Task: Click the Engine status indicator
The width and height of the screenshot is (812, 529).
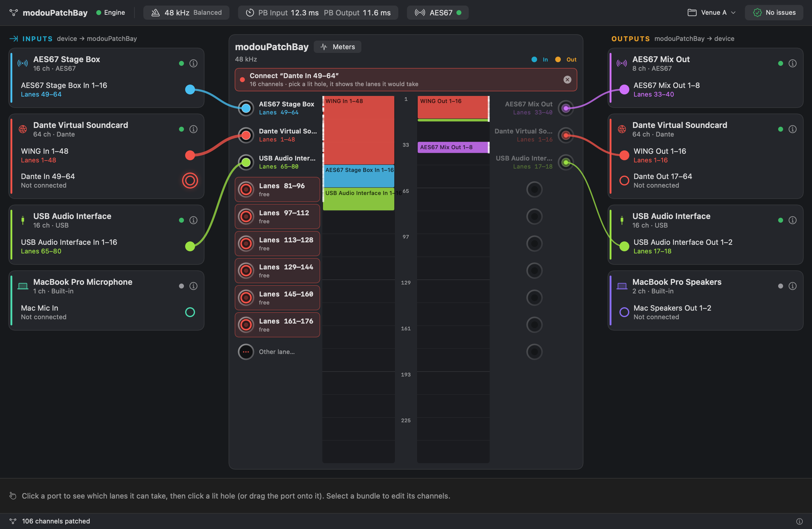Action: coord(110,13)
